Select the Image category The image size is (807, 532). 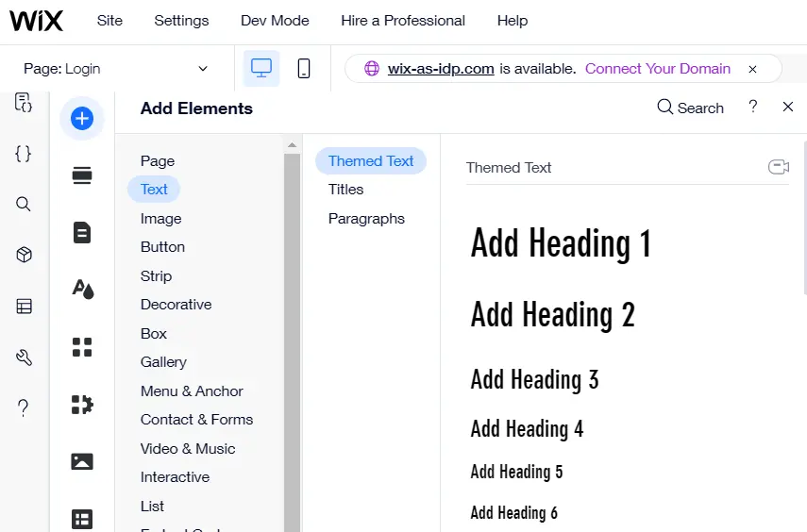(x=161, y=219)
